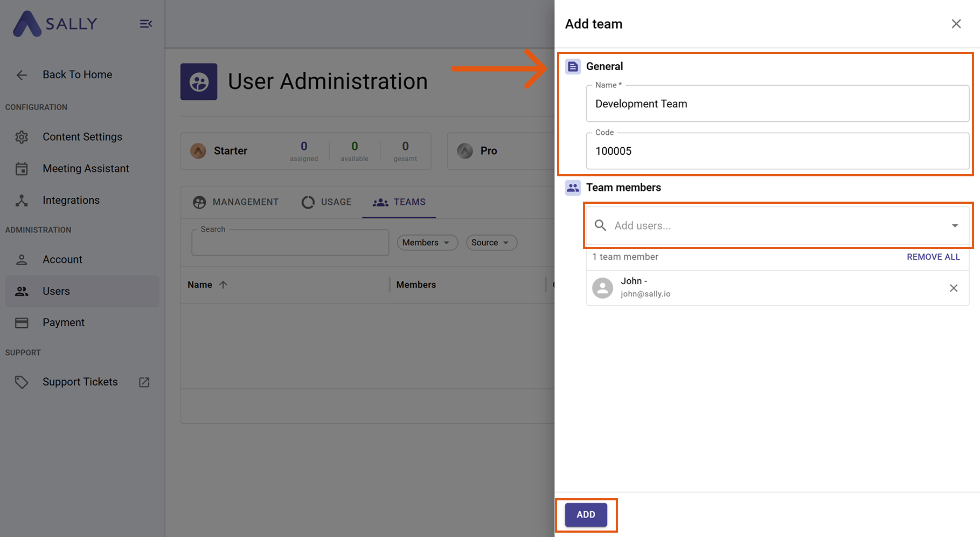Remove John from team members
Image resolution: width=980 pixels, height=537 pixels.
(x=953, y=288)
